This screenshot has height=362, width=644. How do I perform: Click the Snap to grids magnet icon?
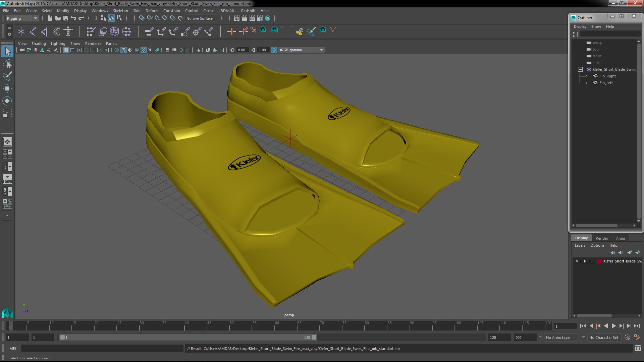(142, 18)
